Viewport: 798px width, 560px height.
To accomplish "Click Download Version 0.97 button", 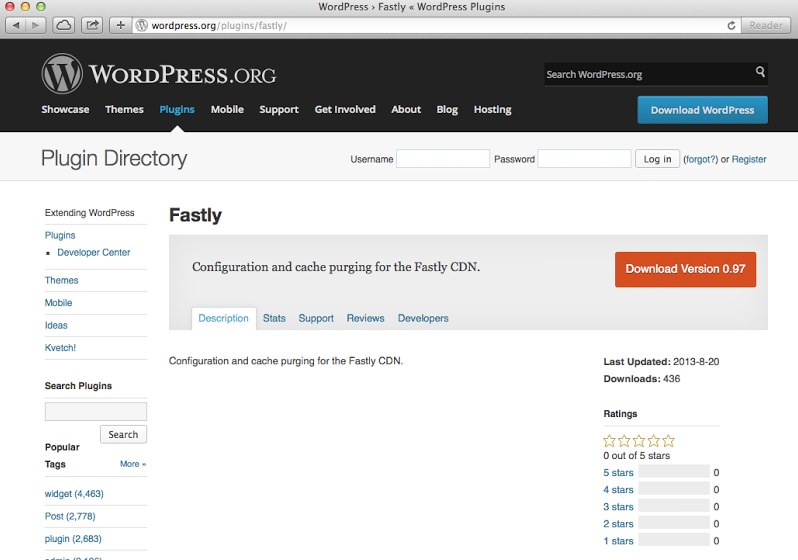I will pos(685,269).
